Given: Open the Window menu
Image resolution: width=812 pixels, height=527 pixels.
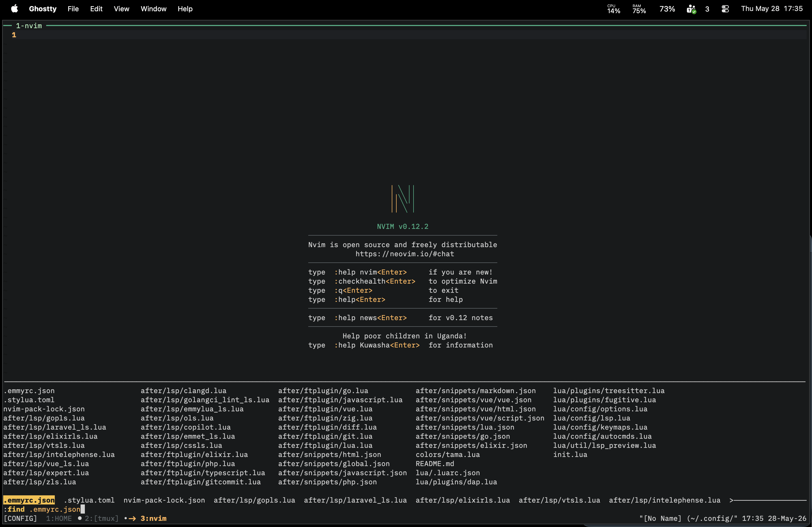Looking at the screenshot, I should pos(154,9).
